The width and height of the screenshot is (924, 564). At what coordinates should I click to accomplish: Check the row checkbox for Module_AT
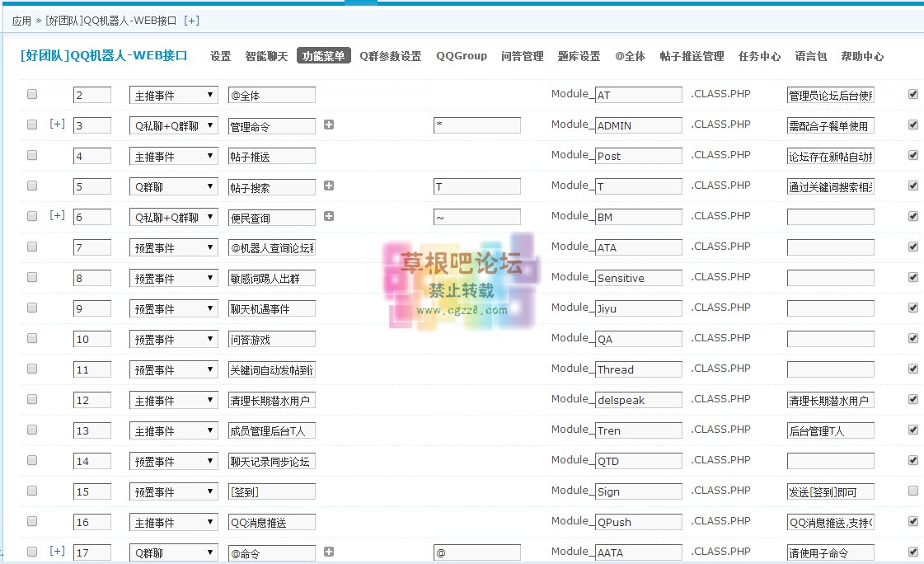pos(31,93)
